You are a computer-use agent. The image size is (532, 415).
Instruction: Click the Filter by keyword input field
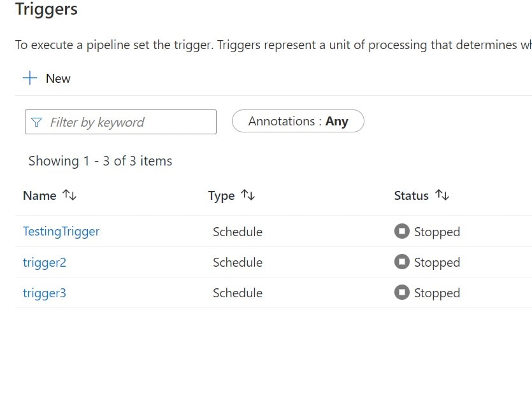point(127,122)
